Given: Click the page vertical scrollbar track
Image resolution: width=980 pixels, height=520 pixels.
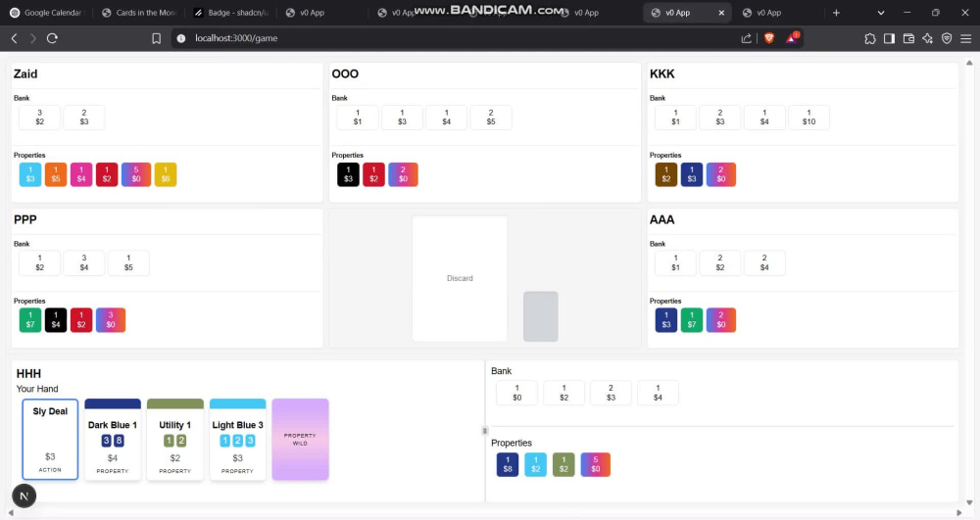Looking at the screenshot, I should click(969, 282).
